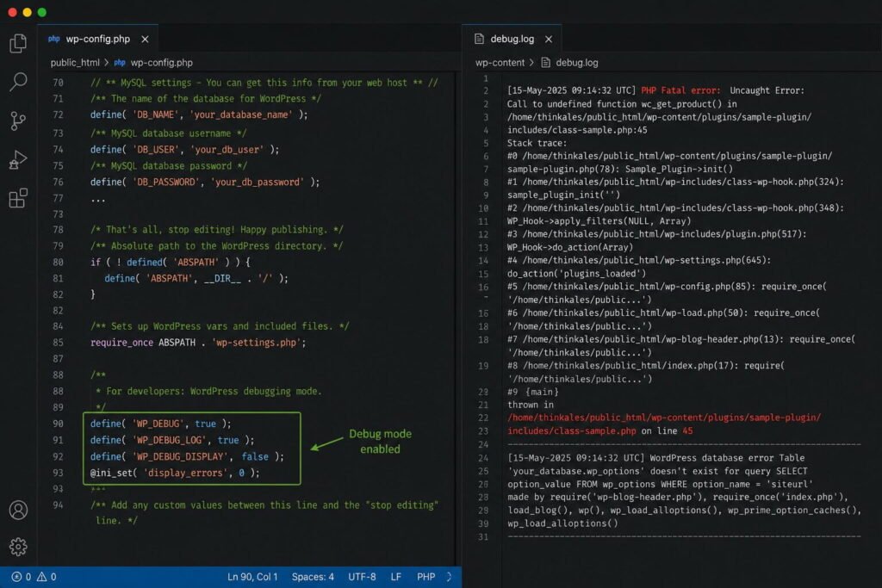Click the 'Happy publishing' comment line
This screenshot has width=882, height=588.
(216, 229)
